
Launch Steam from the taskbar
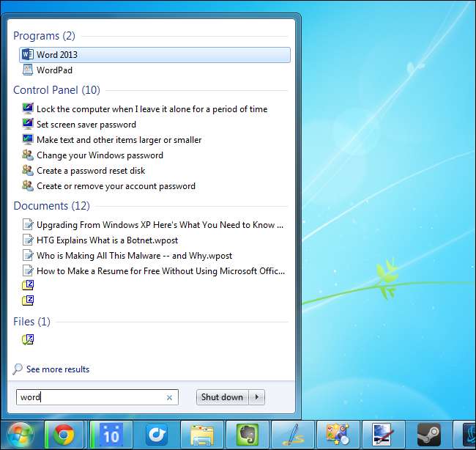click(428, 435)
